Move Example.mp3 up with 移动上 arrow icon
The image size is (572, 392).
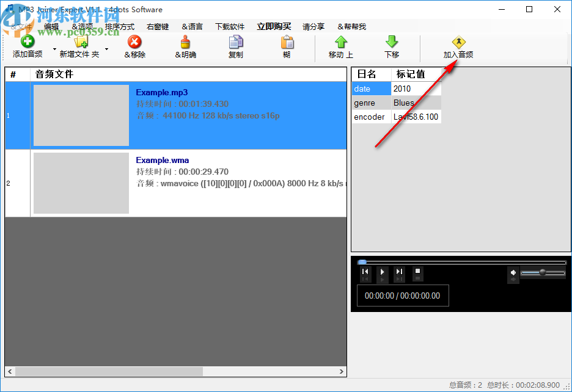(x=340, y=44)
